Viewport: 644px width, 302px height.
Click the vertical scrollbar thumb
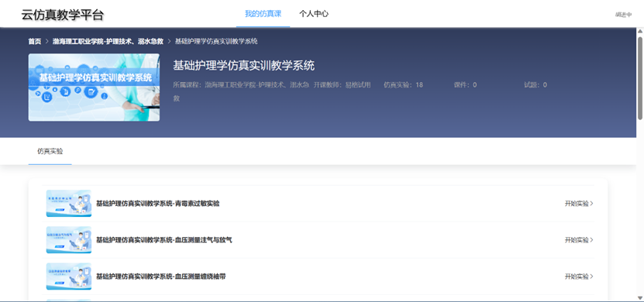pos(640,78)
